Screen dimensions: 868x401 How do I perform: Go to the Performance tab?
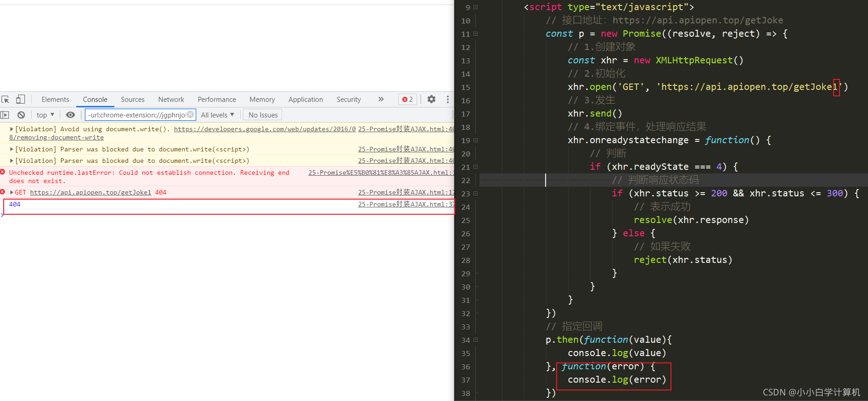(217, 99)
